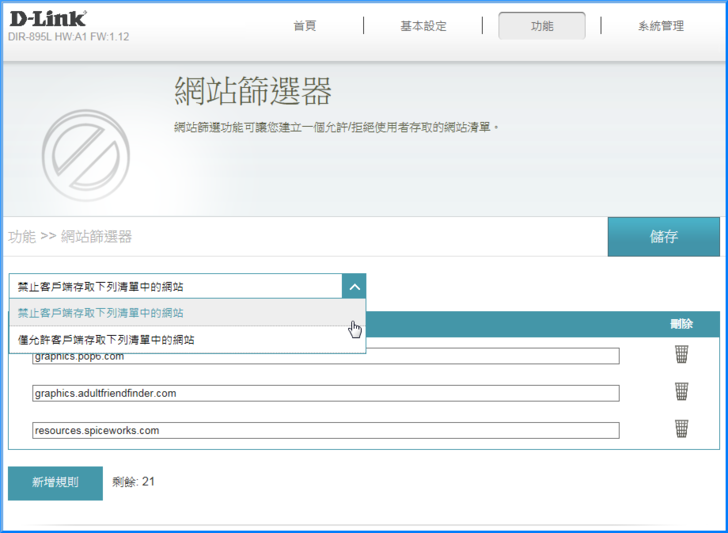
Task: Collapse the filter mode dropdown using chevron arrow
Action: (353, 287)
